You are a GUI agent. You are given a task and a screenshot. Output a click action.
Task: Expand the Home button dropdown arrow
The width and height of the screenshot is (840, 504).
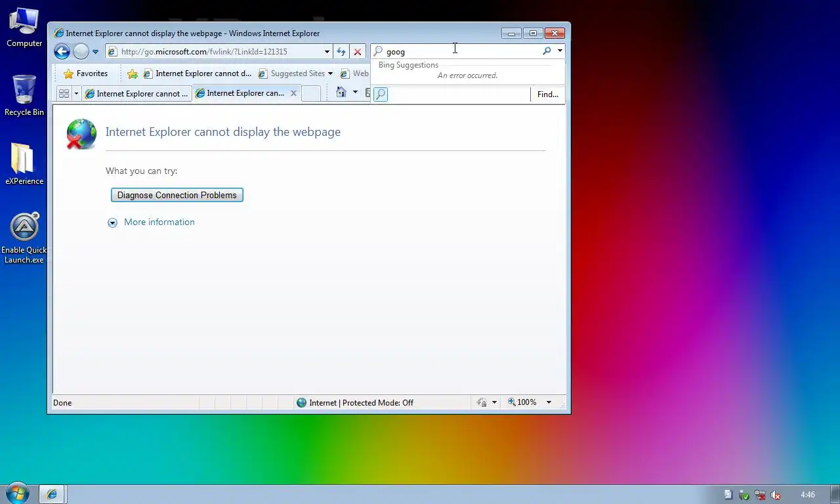355,93
